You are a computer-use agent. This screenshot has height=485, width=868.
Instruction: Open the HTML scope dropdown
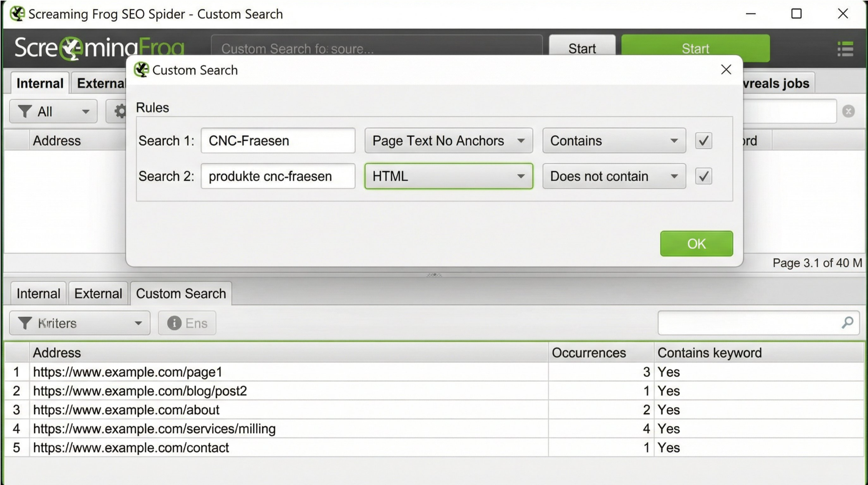coord(449,176)
